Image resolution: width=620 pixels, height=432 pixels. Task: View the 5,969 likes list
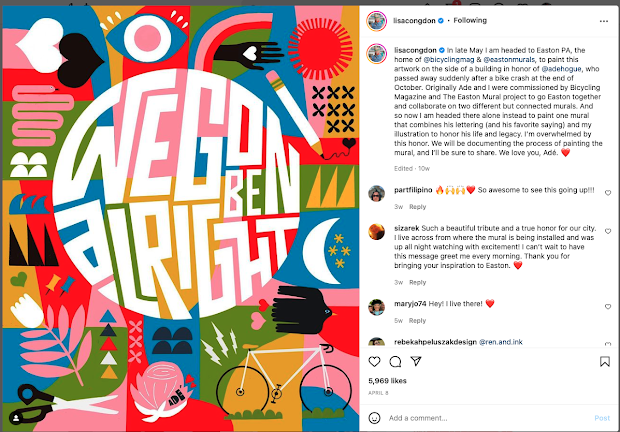click(x=388, y=381)
